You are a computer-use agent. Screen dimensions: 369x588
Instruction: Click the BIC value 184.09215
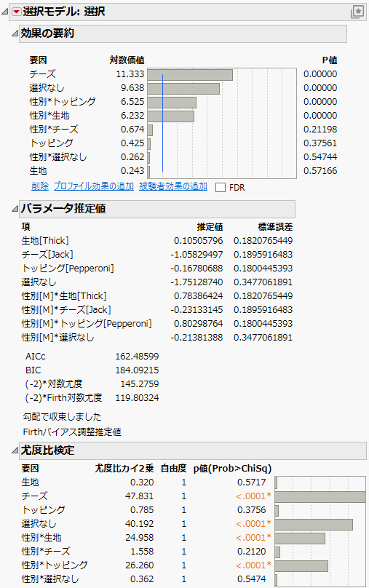tap(137, 370)
